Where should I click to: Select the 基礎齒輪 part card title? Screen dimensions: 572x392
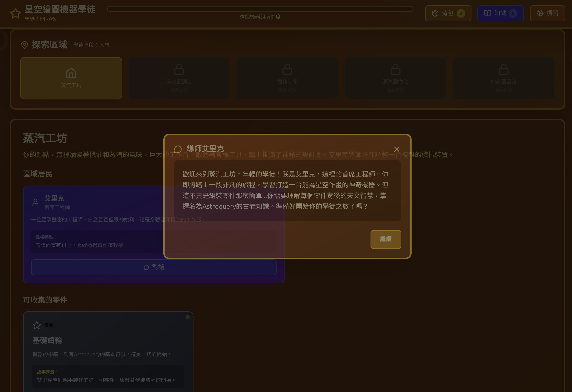pyautogui.click(x=47, y=340)
